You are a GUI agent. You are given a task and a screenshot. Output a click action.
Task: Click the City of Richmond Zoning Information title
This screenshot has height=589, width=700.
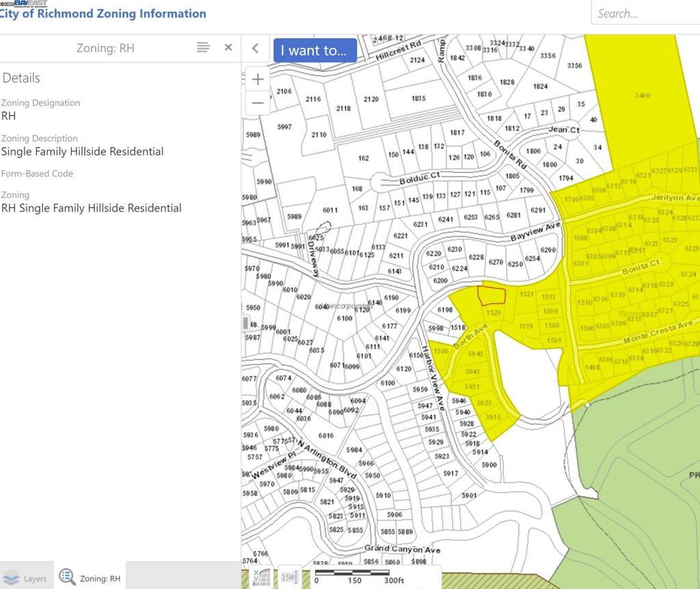click(103, 14)
